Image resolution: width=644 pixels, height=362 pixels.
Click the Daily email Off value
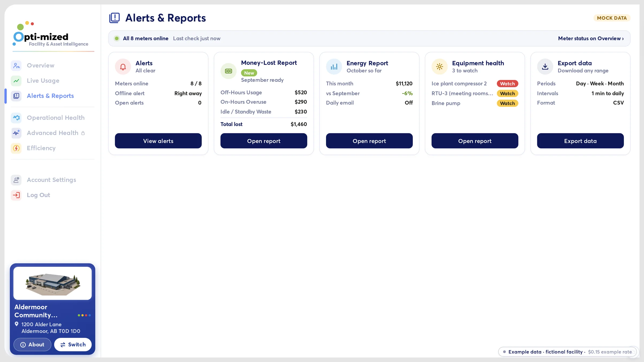pos(409,103)
